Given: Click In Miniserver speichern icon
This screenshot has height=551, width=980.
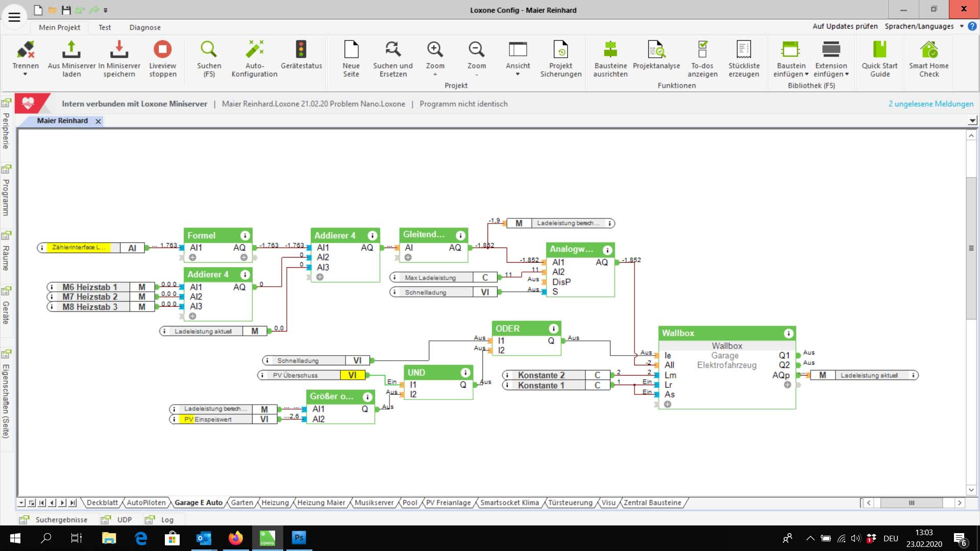Looking at the screenshot, I should tap(119, 49).
